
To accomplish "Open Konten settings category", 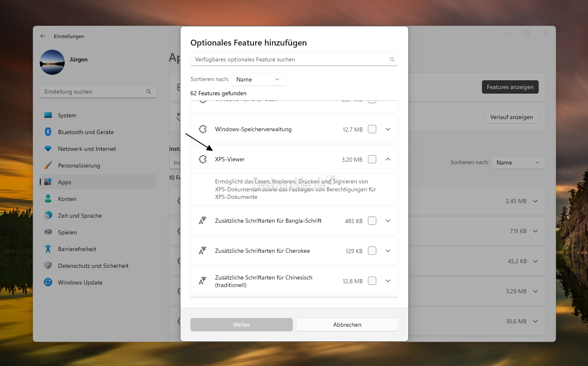I will (98, 199).
